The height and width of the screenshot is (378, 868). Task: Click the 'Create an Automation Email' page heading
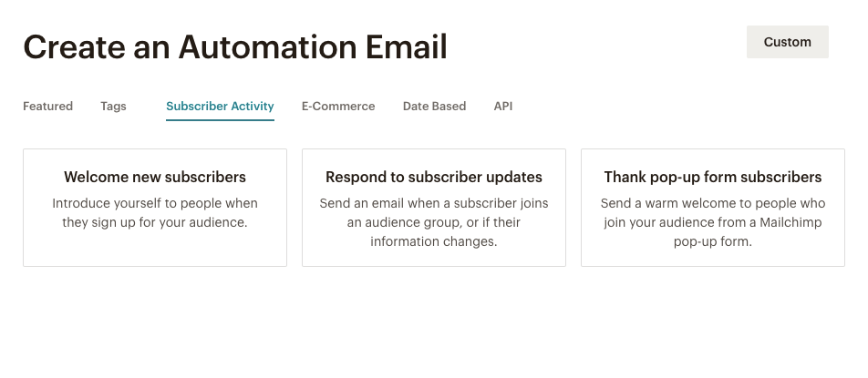click(x=235, y=46)
